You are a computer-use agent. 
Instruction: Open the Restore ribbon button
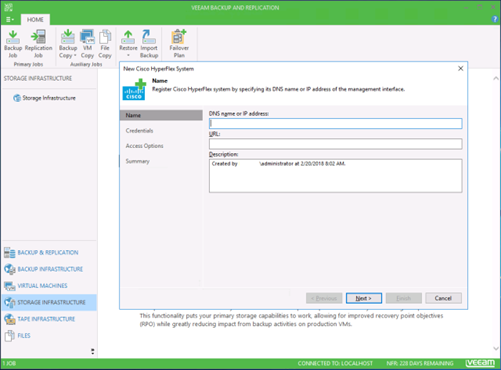pos(128,44)
